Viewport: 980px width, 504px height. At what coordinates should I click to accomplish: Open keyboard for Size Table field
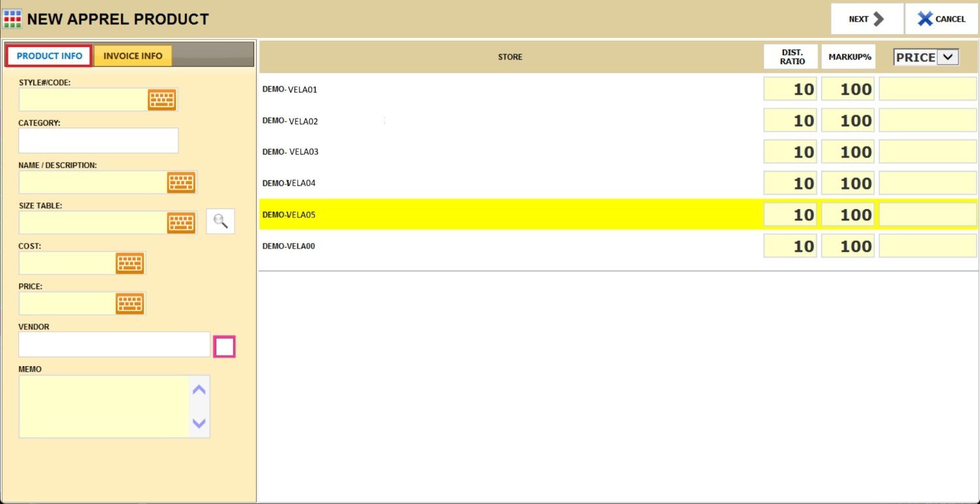pos(181,223)
